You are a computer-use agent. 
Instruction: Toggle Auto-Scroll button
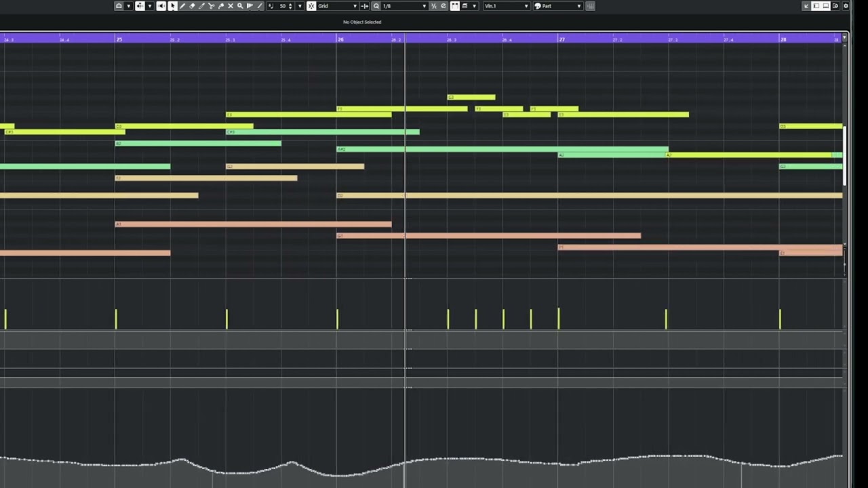[140, 5]
